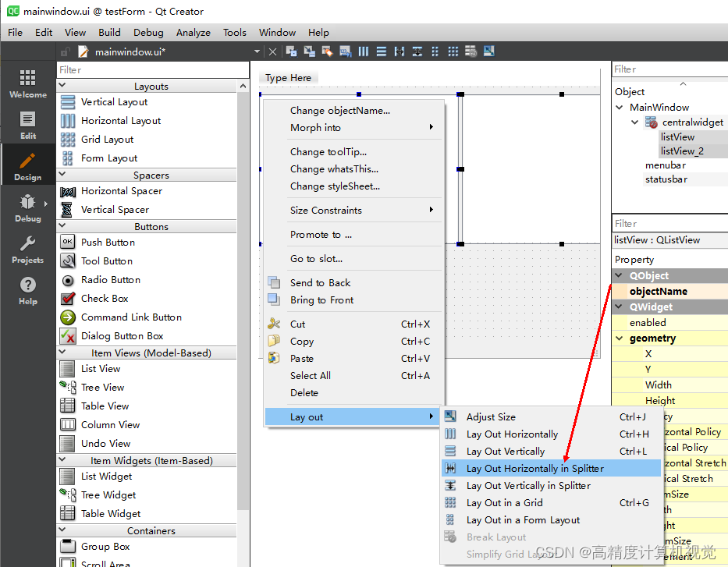Collapse Item Views (Model-Based) category
728x567 pixels.
pos(62,353)
